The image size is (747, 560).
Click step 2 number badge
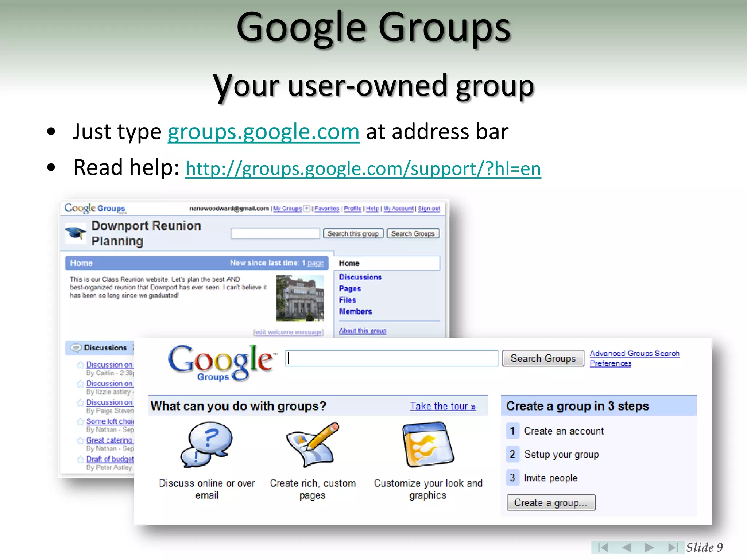click(512, 454)
